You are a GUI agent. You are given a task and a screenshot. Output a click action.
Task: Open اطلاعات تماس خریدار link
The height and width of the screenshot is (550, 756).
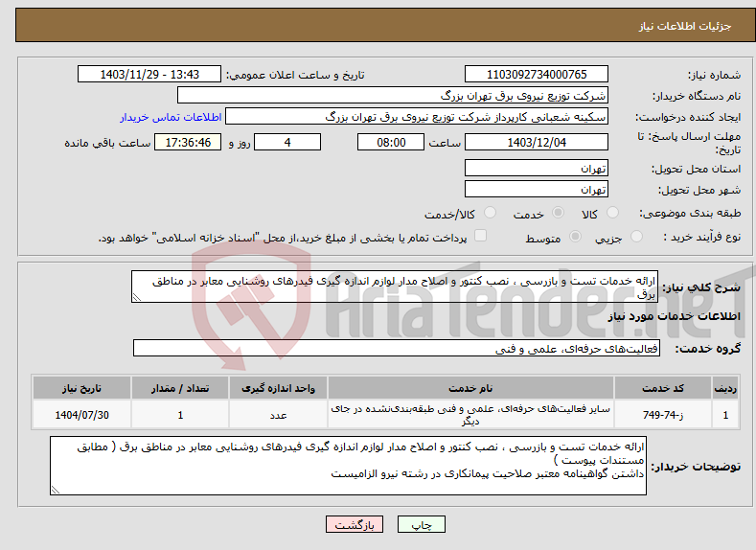pyautogui.click(x=171, y=117)
